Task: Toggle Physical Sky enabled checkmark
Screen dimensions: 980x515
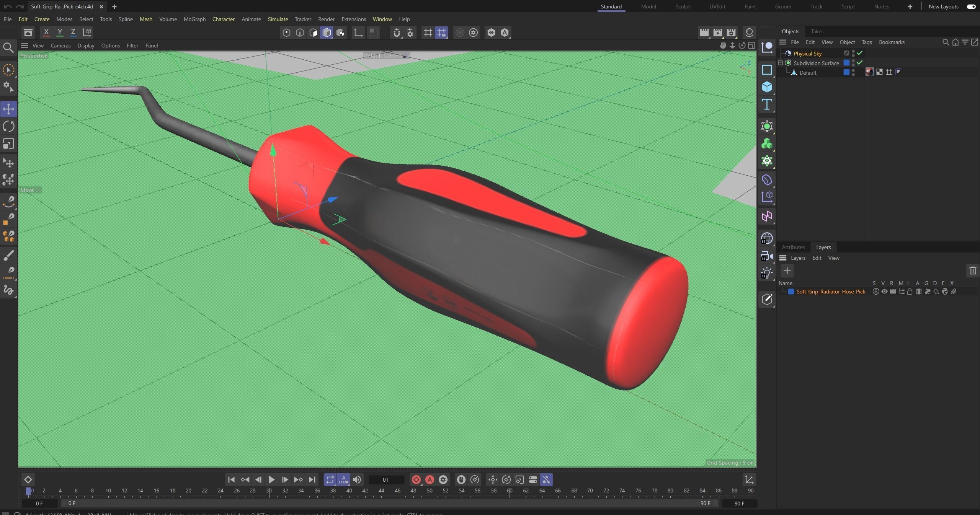Action: [x=860, y=53]
